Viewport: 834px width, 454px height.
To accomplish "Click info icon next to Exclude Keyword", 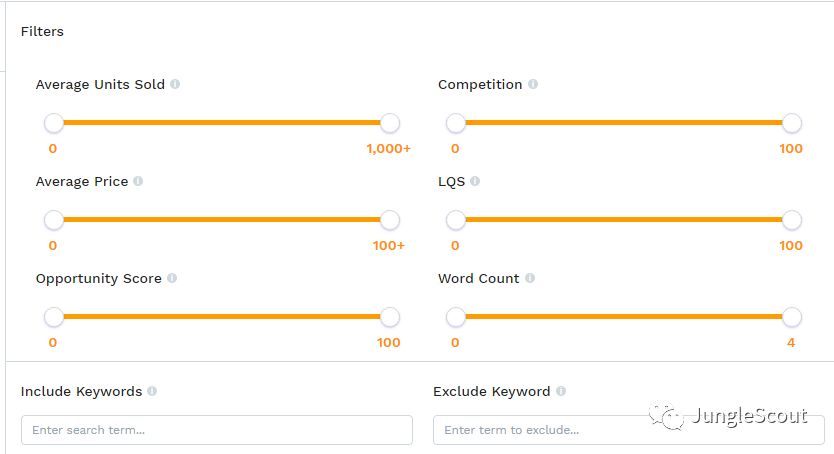I will pyautogui.click(x=561, y=392).
